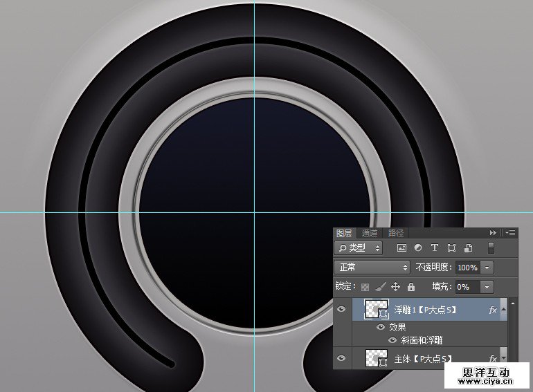Click the smart object filter icon

pos(468,248)
